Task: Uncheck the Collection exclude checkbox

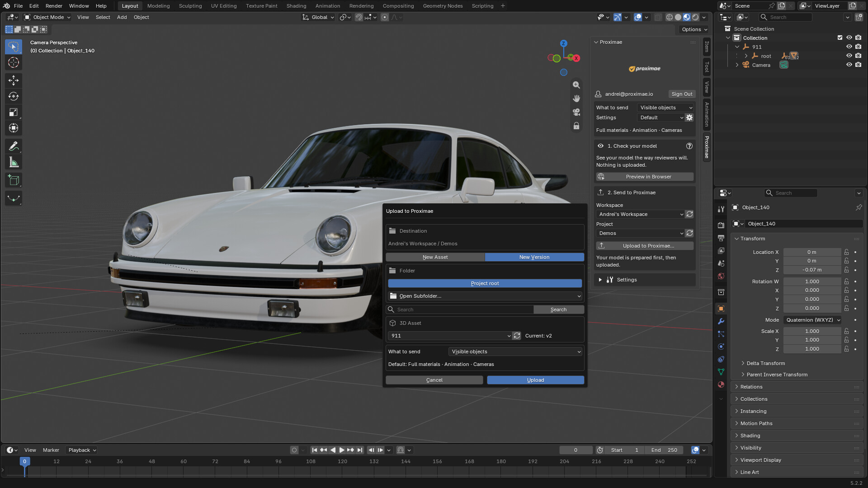Action: point(840,38)
